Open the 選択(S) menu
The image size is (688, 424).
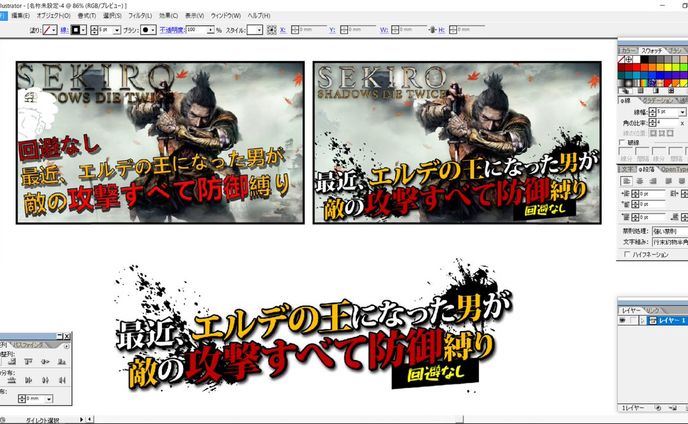point(112,16)
